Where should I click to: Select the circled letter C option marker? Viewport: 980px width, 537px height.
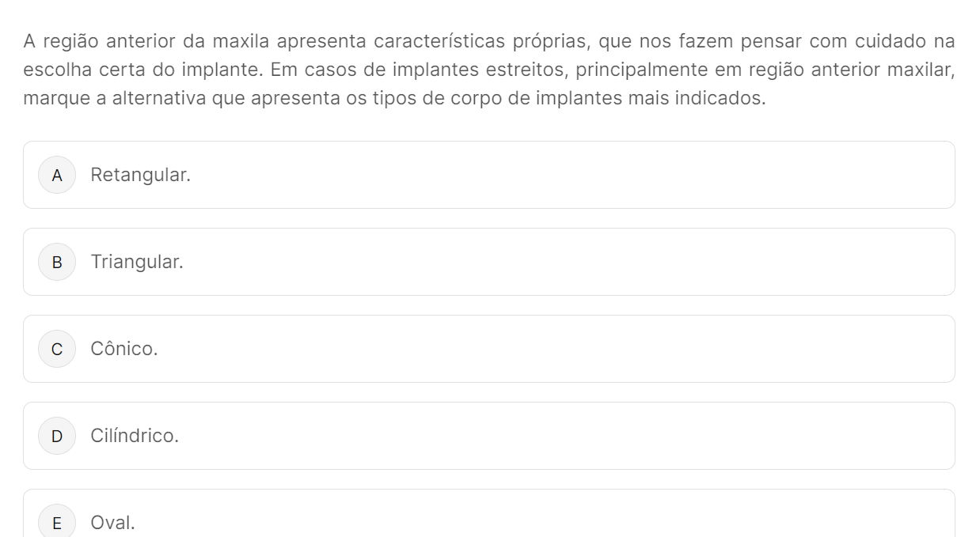click(x=57, y=349)
